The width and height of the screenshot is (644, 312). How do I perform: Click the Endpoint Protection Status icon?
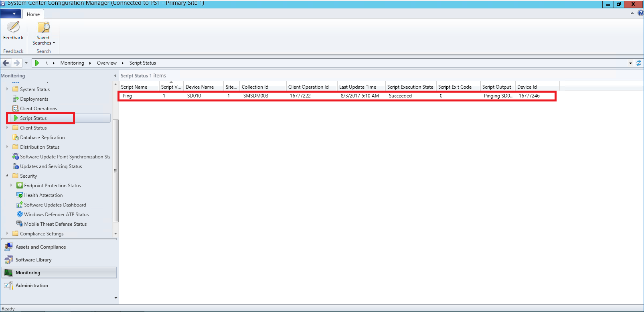[20, 185]
